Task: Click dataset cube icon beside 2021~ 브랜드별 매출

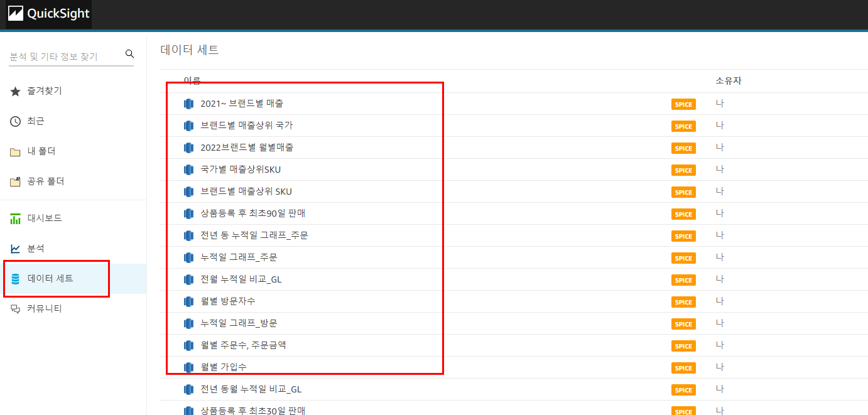Action: pos(188,104)
